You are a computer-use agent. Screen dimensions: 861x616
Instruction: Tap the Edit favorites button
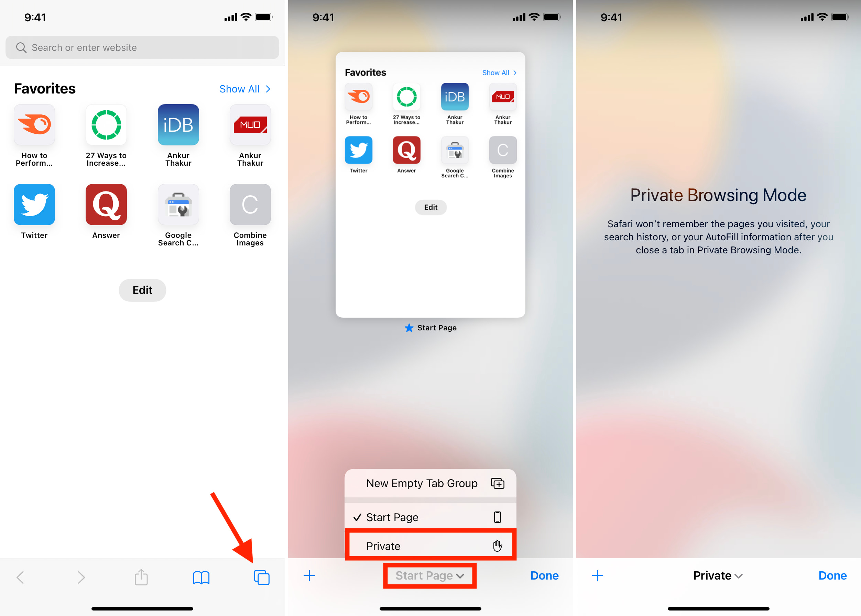(143, 289)
